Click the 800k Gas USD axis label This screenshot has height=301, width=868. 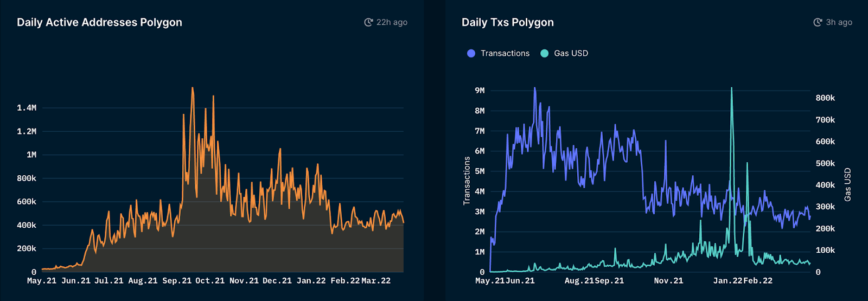tap(825, 98)
